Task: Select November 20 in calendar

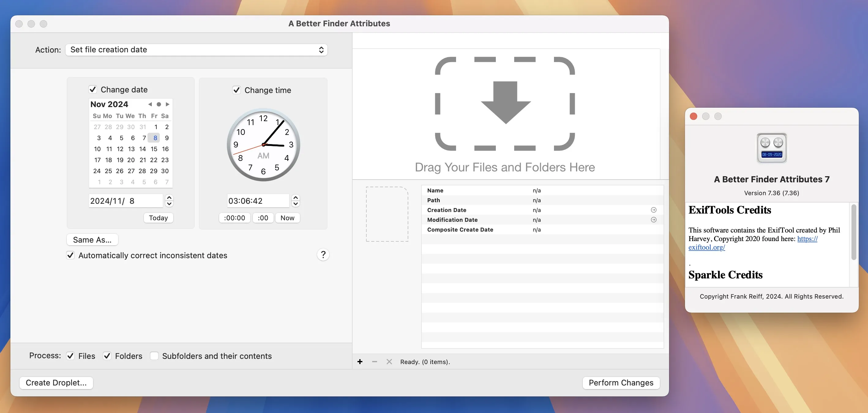Action: coord(131,160)
